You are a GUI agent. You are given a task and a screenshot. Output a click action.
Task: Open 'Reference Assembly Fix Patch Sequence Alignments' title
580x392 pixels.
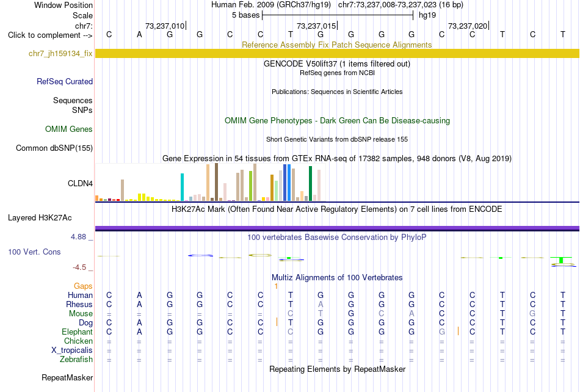pos(337,45)
